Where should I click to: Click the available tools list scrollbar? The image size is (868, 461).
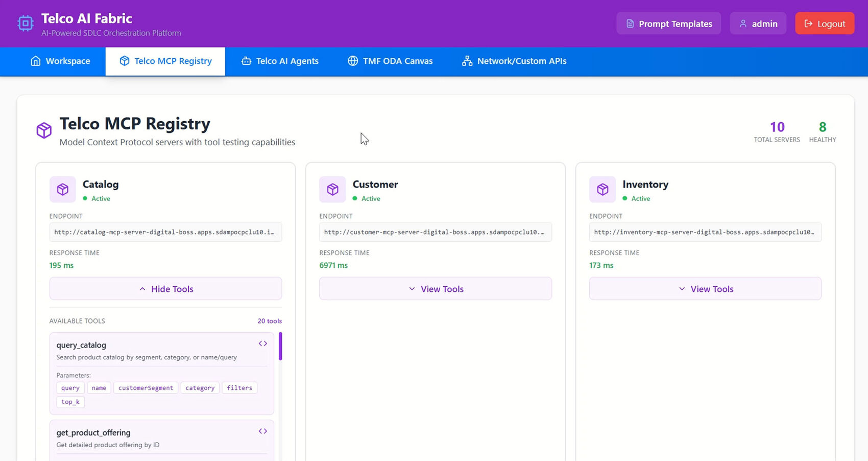pyautogui.click(x=280, y=347)
